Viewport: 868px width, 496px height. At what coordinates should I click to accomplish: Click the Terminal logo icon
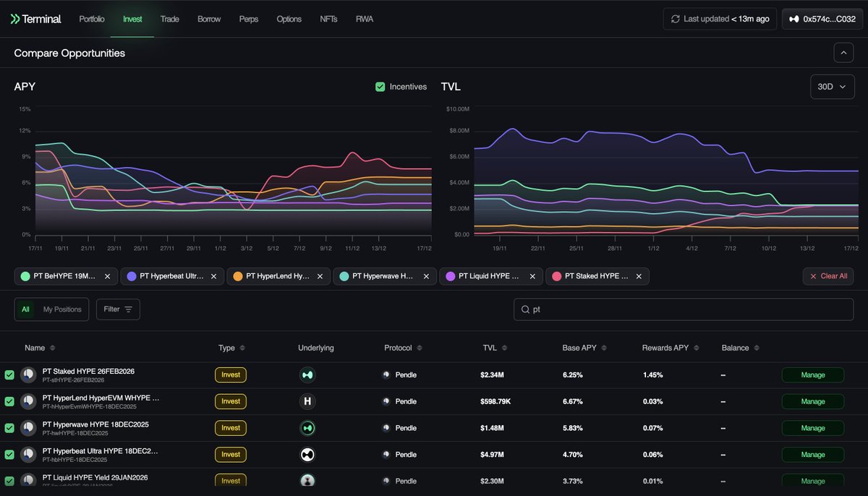(14, 20)
